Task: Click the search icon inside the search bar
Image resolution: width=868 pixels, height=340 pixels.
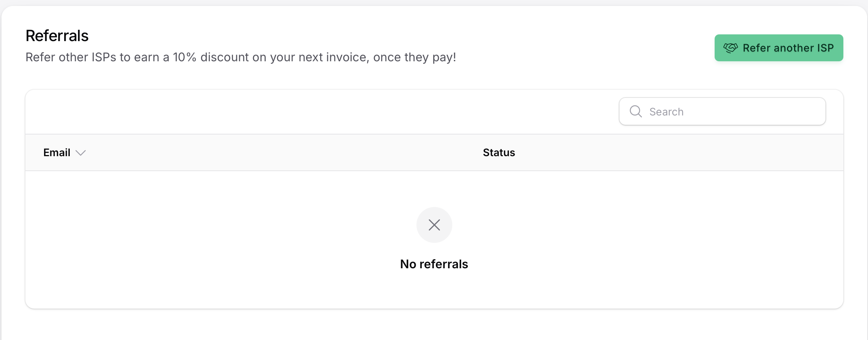Action: (636, 111)
